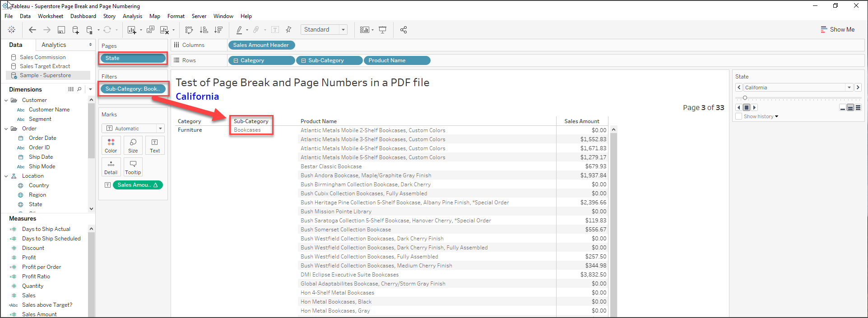The image size is (868, 318).
Task: Group members with the paperclip icon
Action: click(256, 30)
